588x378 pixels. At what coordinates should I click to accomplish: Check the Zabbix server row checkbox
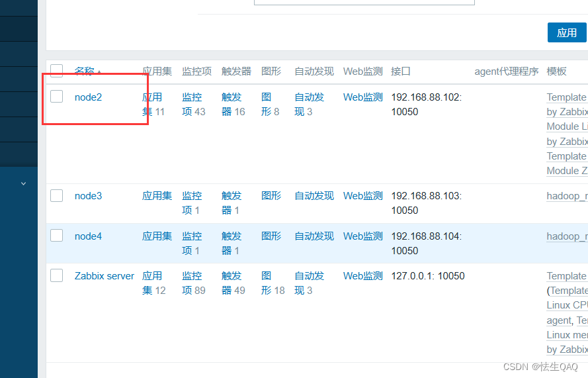[57, 275]
